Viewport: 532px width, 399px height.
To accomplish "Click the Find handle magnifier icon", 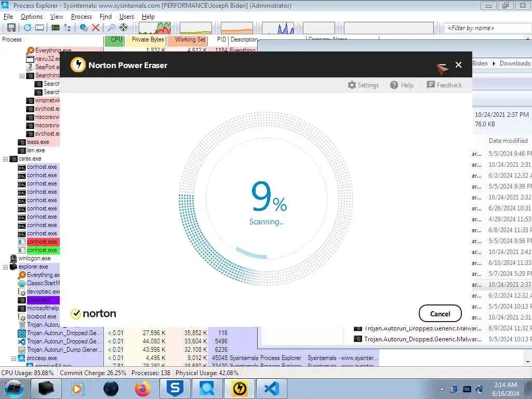I will (x=111, y=28).
